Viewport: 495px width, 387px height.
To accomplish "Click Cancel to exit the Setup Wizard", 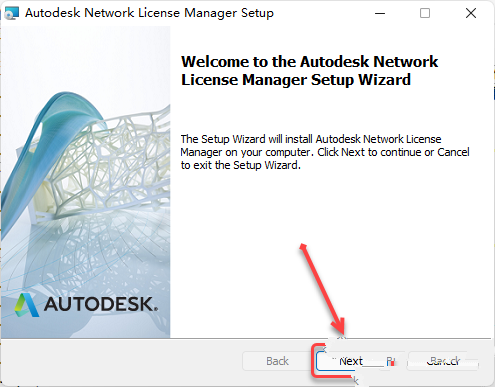I will pos(443,361).
